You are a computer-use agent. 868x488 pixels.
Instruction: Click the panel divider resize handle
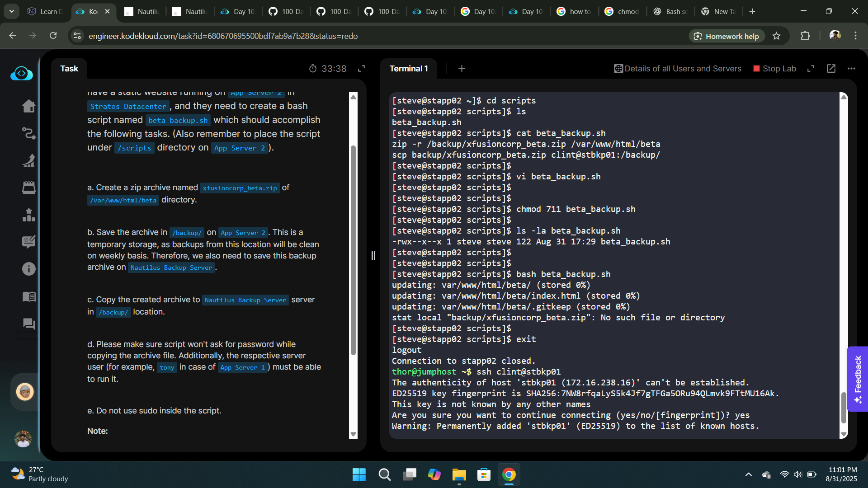373,255
